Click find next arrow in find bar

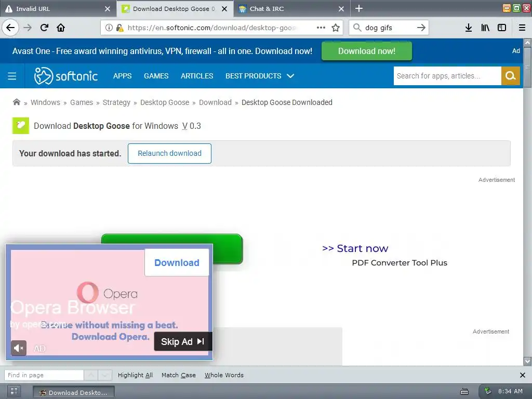pyautogui.click(x=105, y=375)
